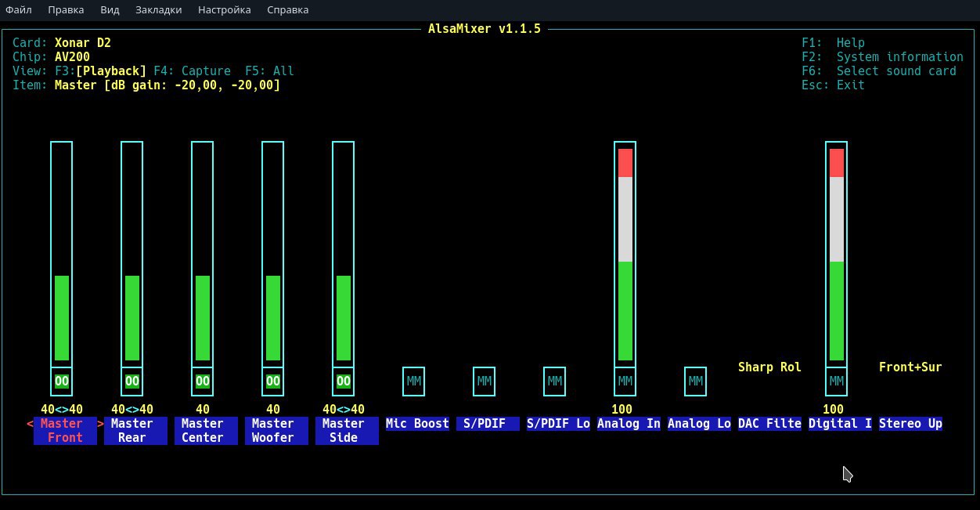Toggle MM mute box of Digital I
This screenshot has width=980, height=510.
pos(837,382)
